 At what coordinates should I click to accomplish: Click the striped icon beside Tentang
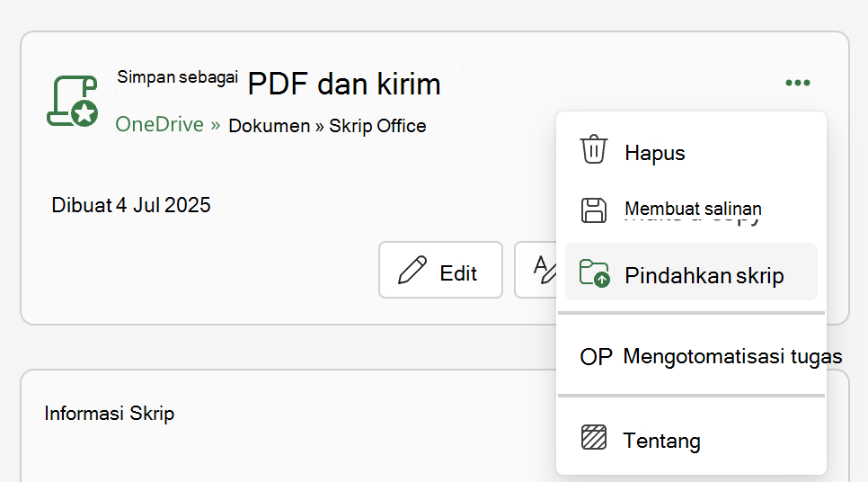click(x=594, y=437)
